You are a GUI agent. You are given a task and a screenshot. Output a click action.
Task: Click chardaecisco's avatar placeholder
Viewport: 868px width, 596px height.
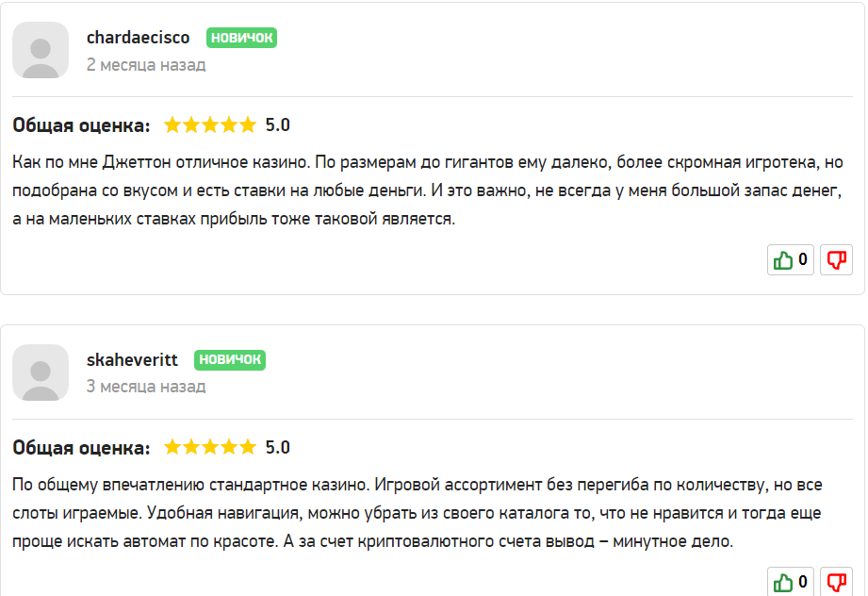(x=41, y=50)
